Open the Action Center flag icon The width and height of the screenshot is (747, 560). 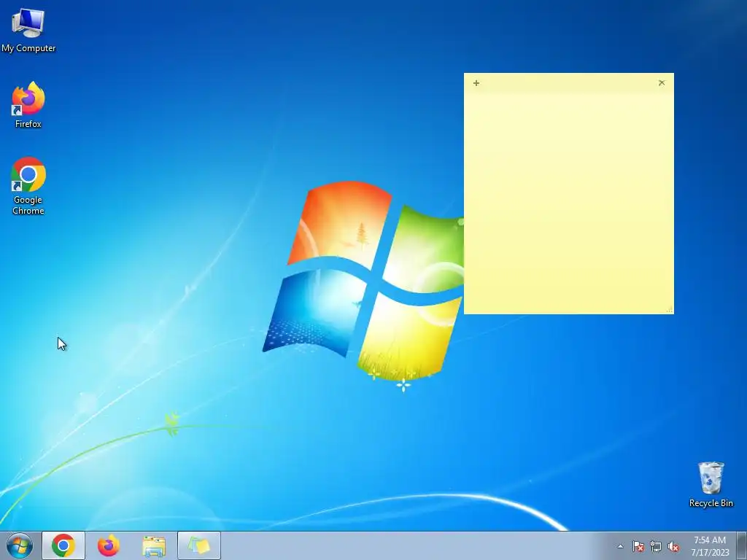(x=638, y=546)
